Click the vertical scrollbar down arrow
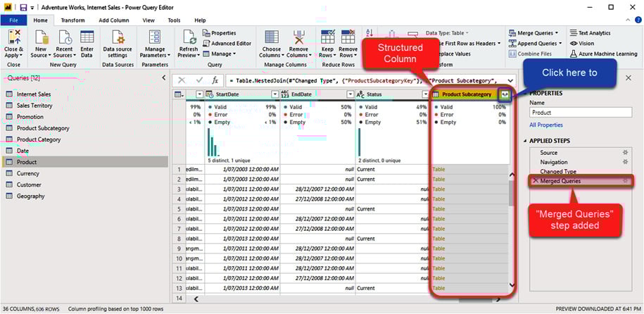644x314 pixels. point(512,285)
